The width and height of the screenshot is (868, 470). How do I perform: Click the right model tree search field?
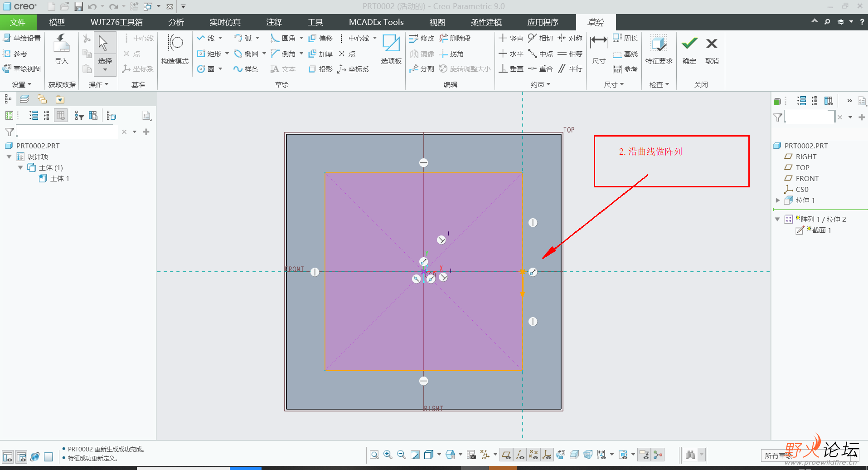tap(810, 117)
